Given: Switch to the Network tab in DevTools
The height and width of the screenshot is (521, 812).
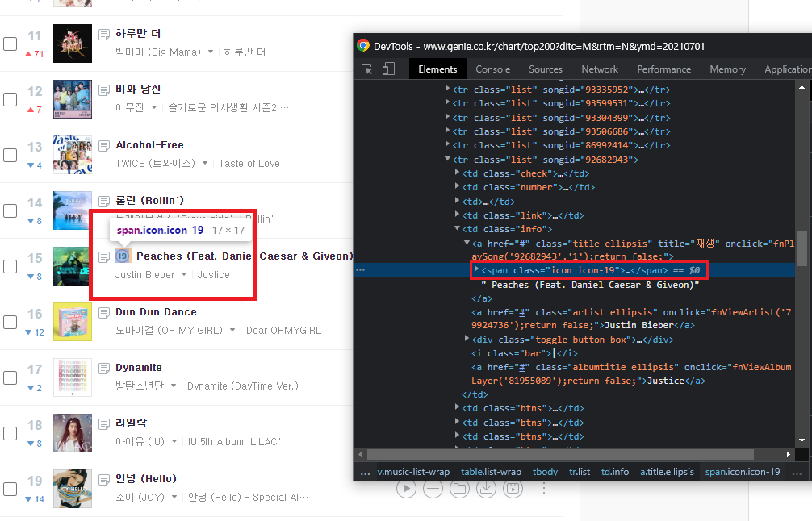Looking at the screenshot, I should [x=600, y=69].
